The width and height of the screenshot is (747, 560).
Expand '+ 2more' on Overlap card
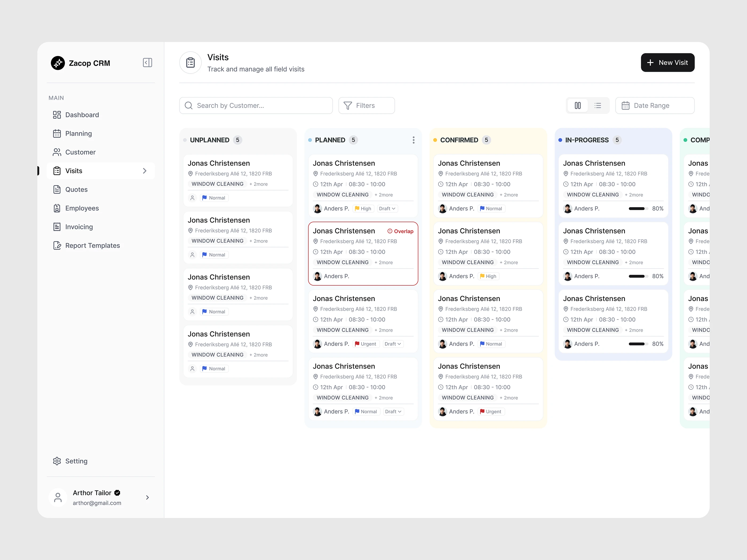[384, 263]
